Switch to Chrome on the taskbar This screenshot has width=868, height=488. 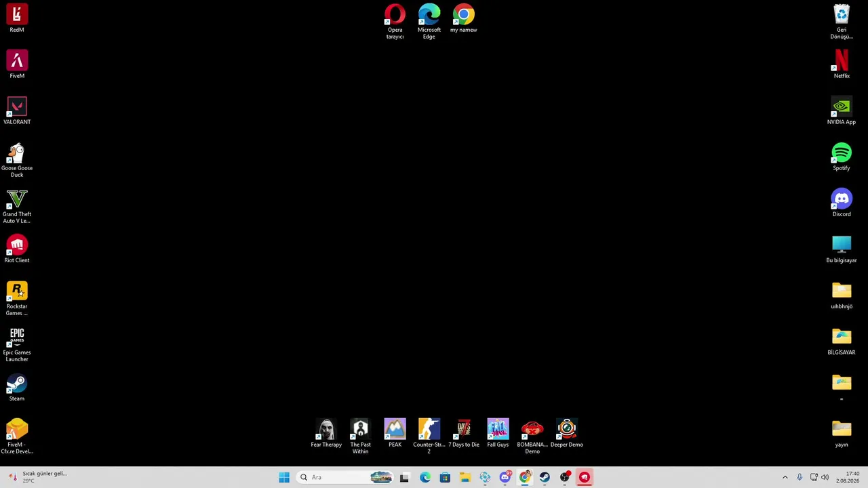(525, 477)
